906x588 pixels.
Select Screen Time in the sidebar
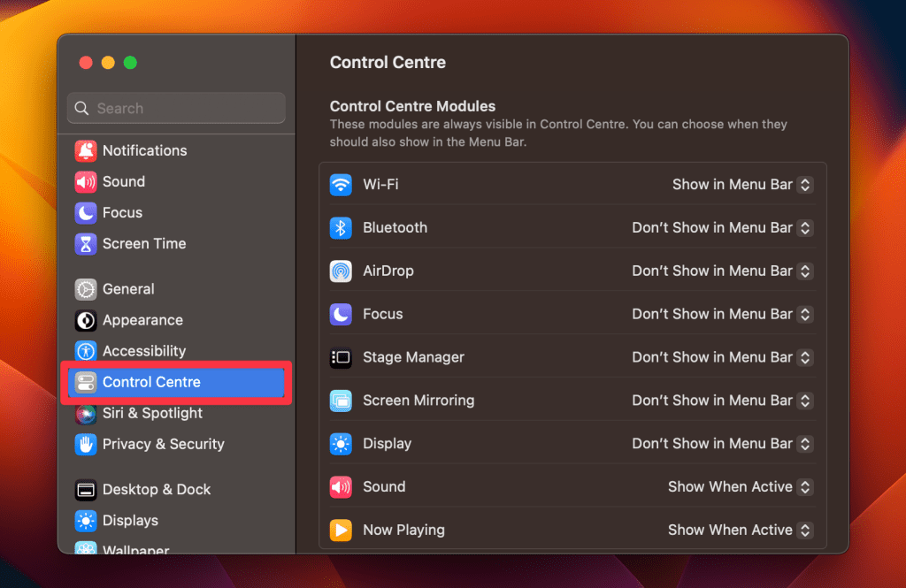(143, 244)
